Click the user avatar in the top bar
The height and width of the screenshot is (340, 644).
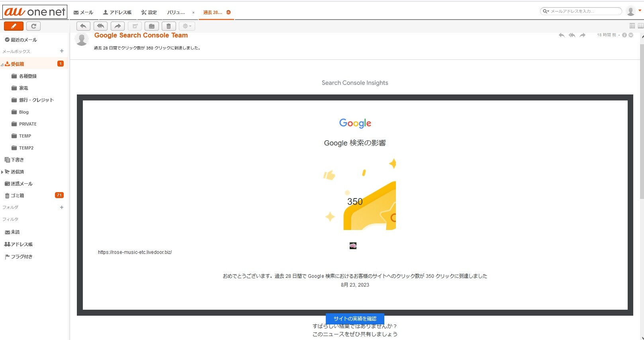point(630,11)
